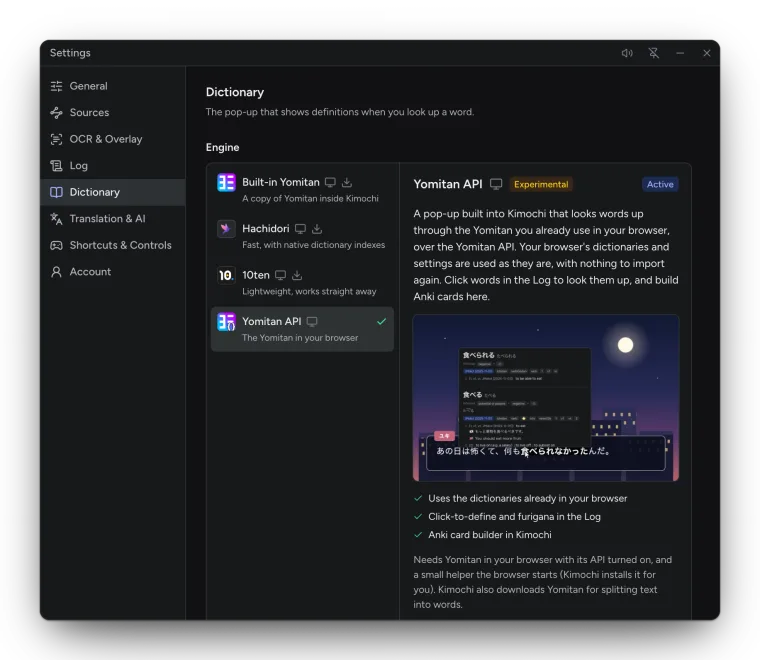Click "Uses the dictionaries already in your browser"

tap(527, 499)
